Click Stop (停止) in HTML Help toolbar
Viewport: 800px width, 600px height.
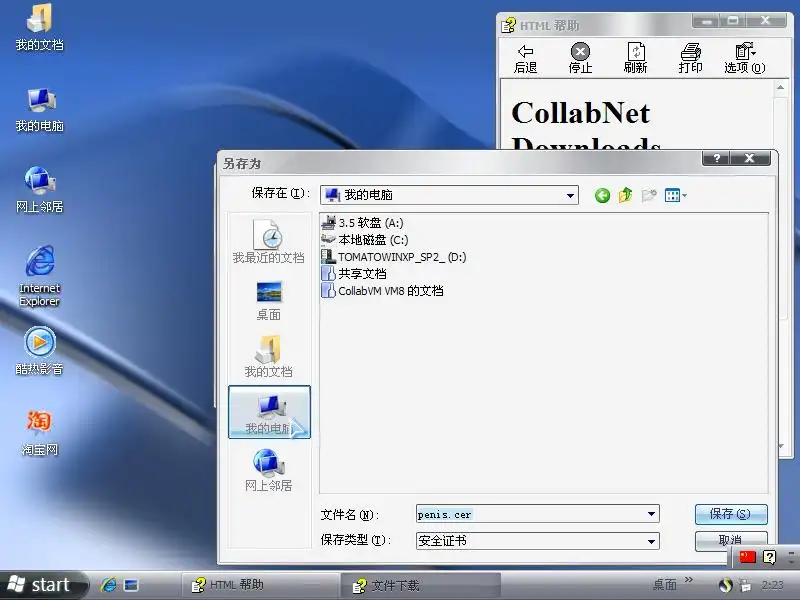tap(580, 59)
